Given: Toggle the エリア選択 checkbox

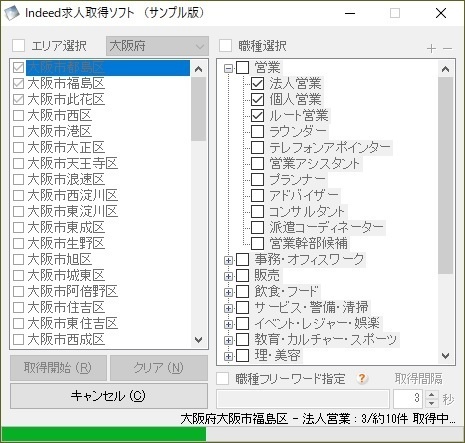Looking at the screenshot, I should click(18, 45).
